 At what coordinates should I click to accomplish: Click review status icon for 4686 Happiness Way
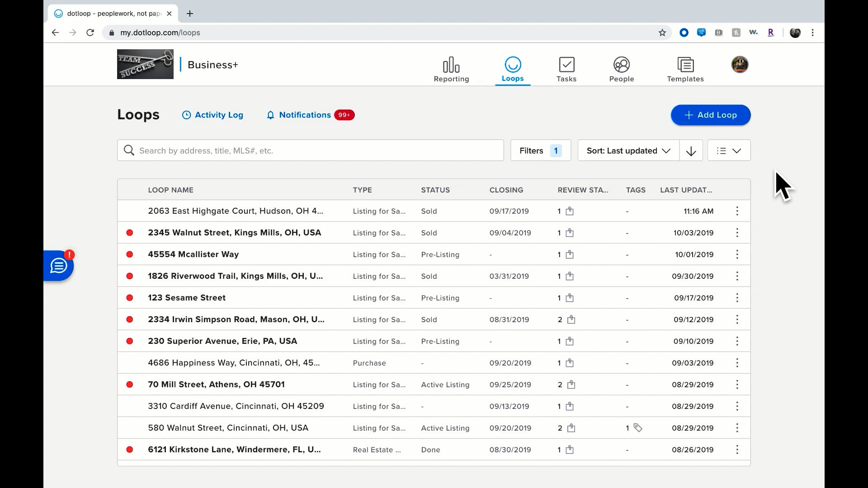[570, 363]
